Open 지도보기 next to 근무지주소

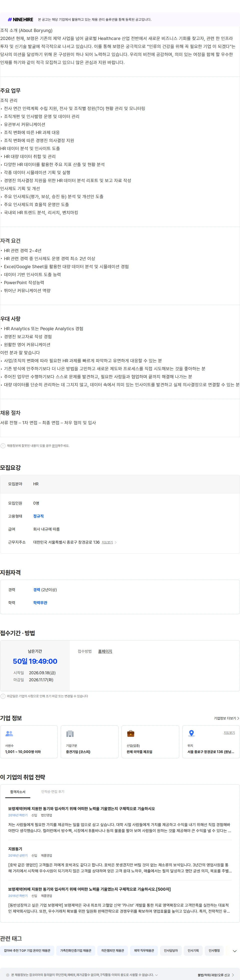[107, 542]
